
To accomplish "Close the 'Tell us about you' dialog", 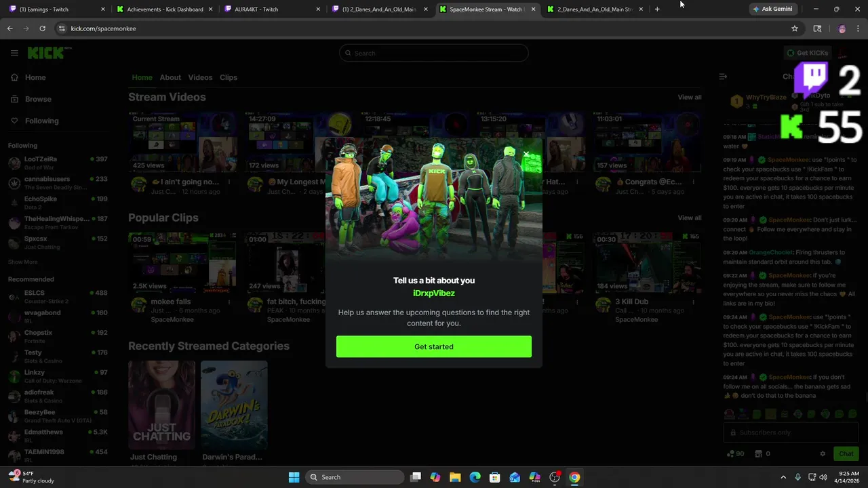I will (526, 155).
